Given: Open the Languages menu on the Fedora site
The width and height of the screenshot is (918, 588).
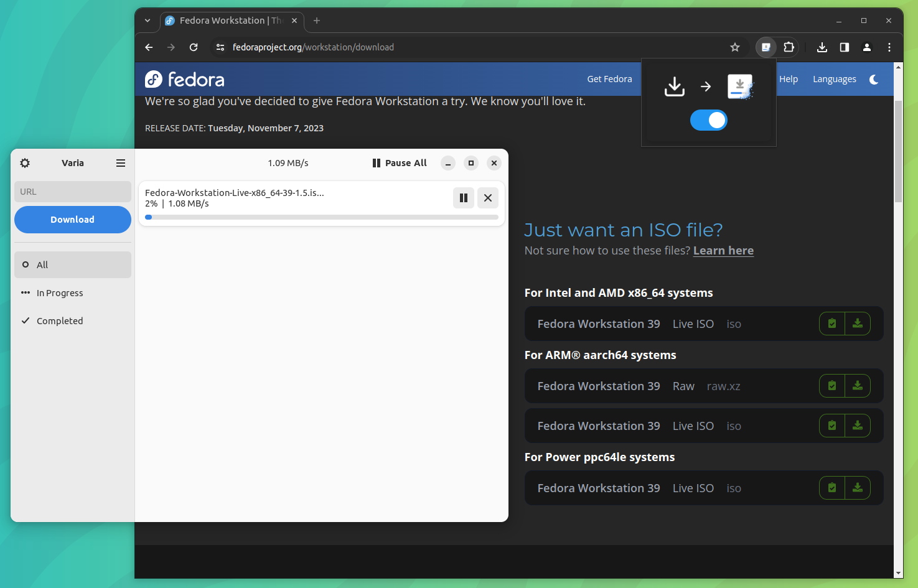Looking at the screenshot, I should click(x=834, y=79).
